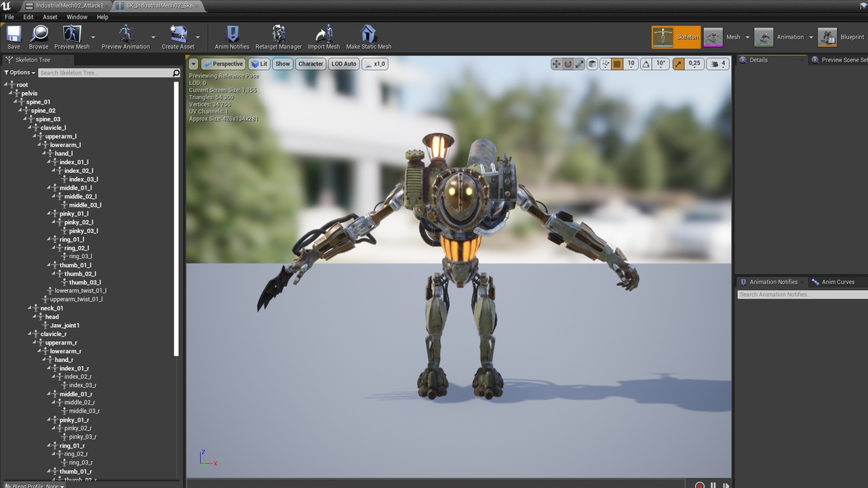Select the Jaw_joint1 bone
Viewport: 868px width, 488px height.
click(x=64, y=325)
